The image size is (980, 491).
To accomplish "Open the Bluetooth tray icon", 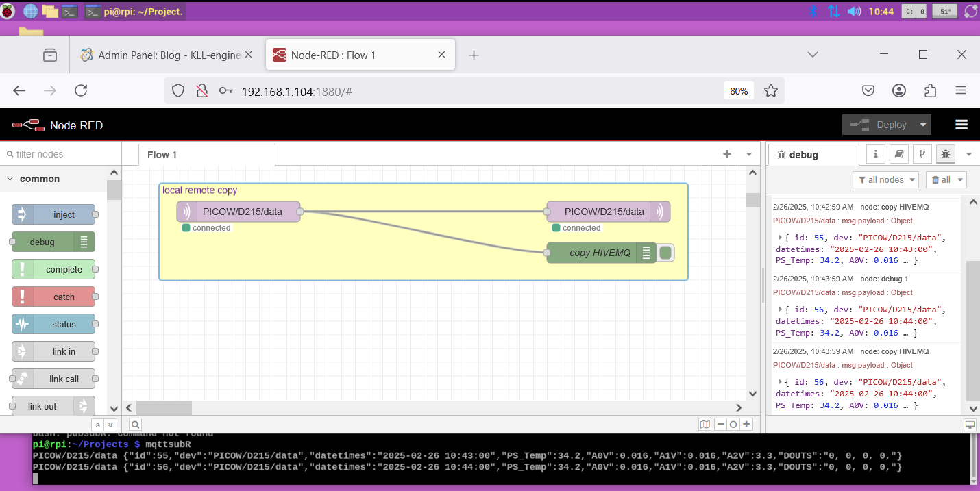I will click(814, 11).
